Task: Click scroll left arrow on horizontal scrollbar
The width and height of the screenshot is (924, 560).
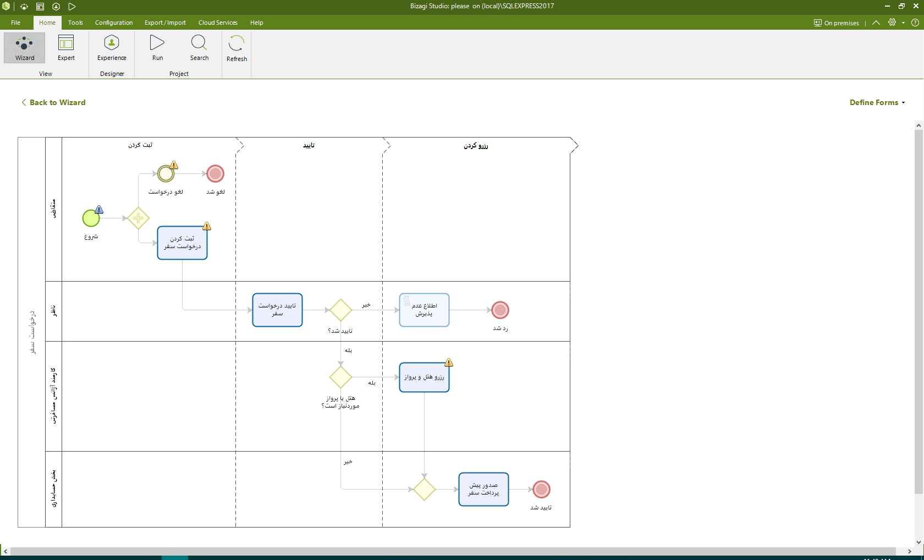Action: pos(5,551)
